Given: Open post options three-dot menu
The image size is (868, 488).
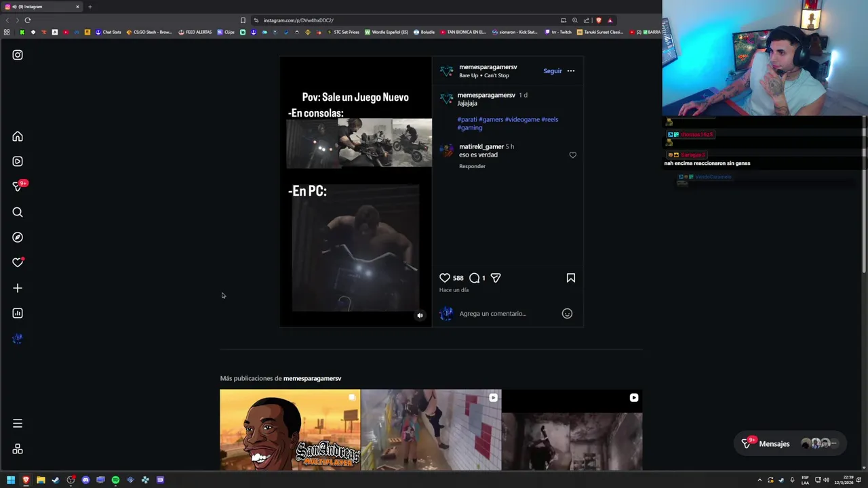Looking at the screenshot, I should pyautogui.click(x=571, y=71).
